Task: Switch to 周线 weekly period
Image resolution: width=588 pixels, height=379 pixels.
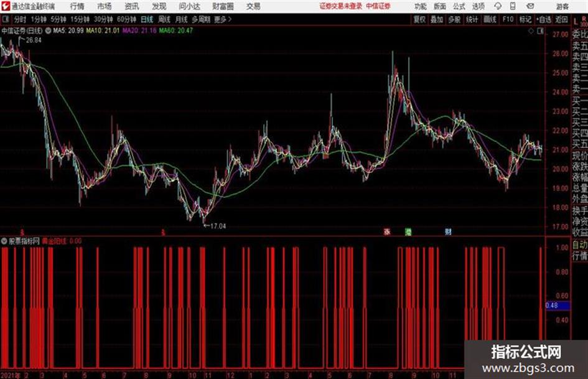Action: pyautogui.click(x=164, y=19)
